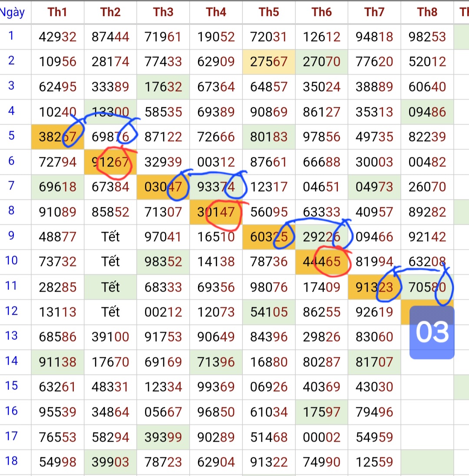Click the green Tết cell in row 11

point(110,287)
